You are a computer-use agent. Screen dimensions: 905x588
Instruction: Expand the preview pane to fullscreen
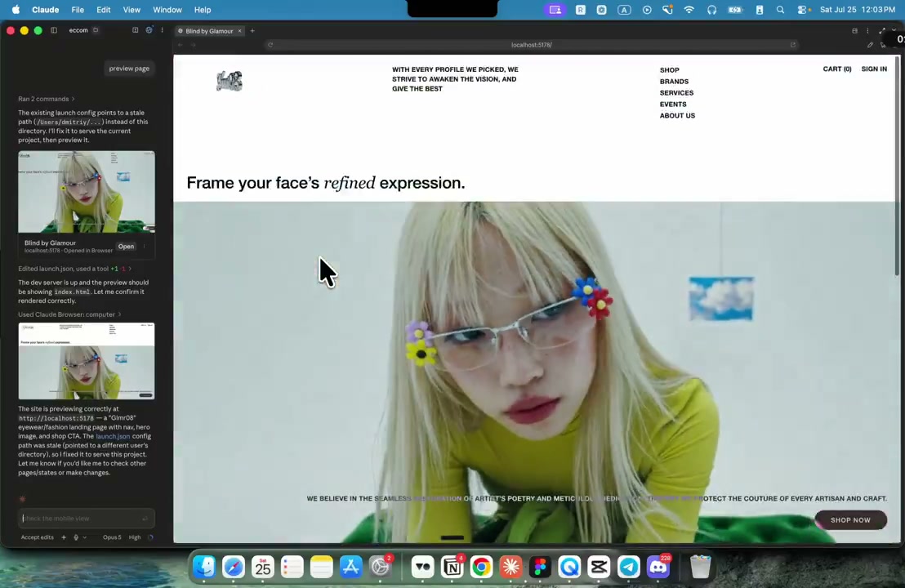[x=882, y=31]
